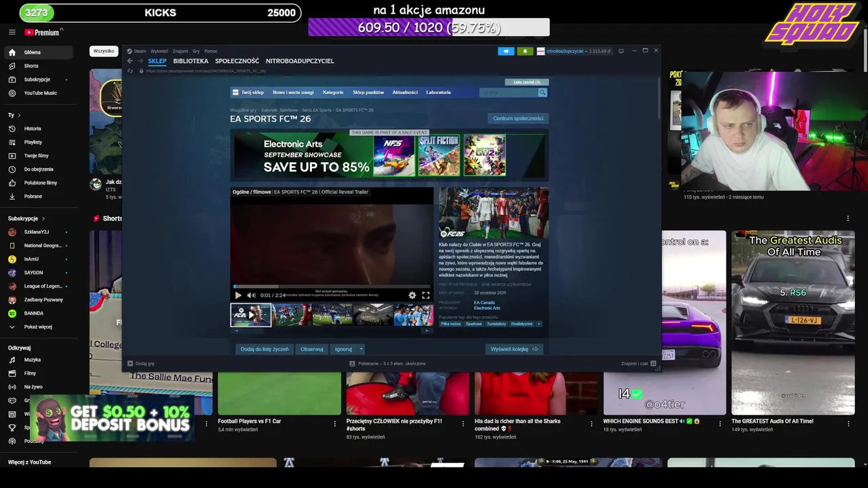The height and width of the screenshot is (488, 868).
Task: Click the Obserwuj button
Action: coord(312,349)
